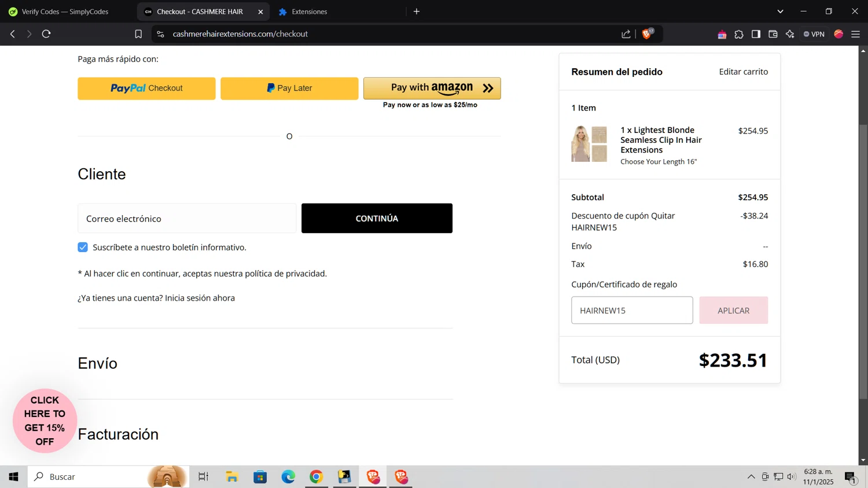This screenshot has height=488, width=868.
Task: Open Task View in the taskbar
Action: pos(203,477)
